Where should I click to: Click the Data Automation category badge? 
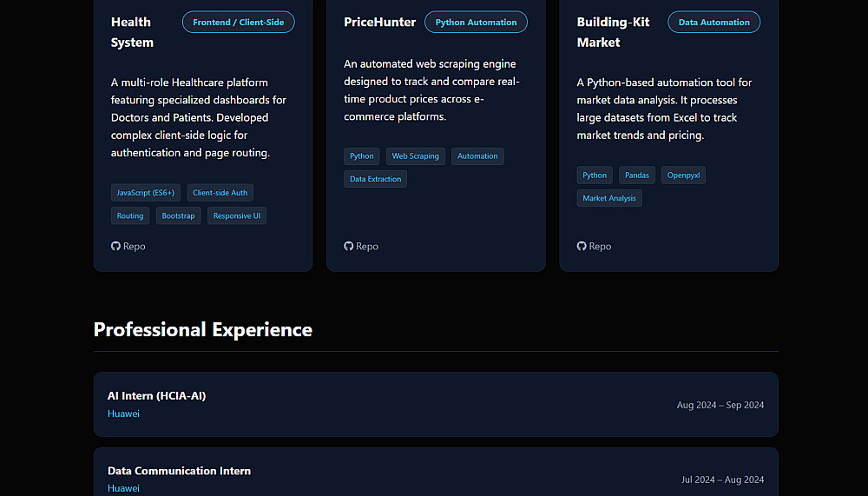(713, 23)
